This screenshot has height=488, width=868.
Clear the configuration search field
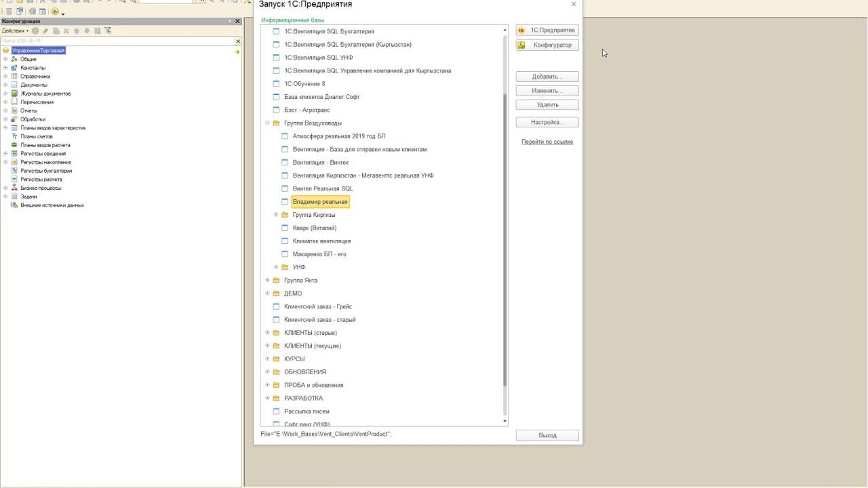tap(237, 41)
